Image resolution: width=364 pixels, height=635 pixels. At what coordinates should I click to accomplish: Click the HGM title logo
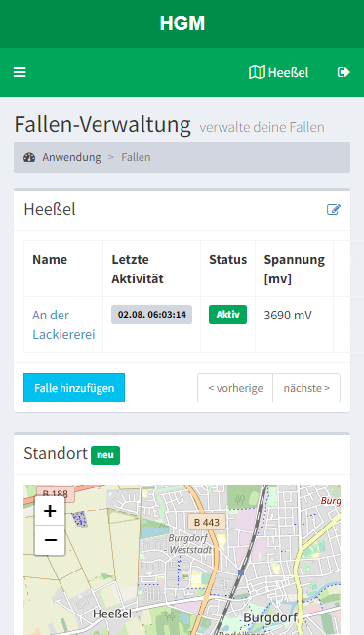tap(182, 23)
